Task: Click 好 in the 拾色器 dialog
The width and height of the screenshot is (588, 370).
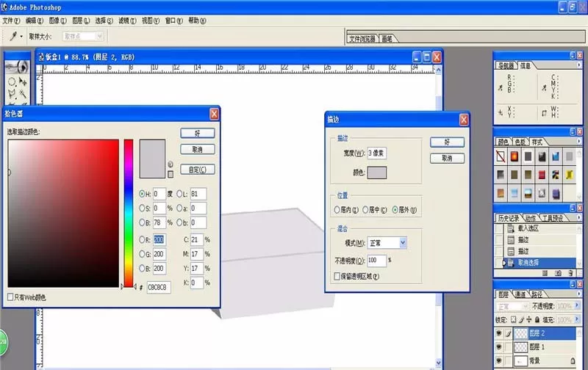Action: pos(198,133)
